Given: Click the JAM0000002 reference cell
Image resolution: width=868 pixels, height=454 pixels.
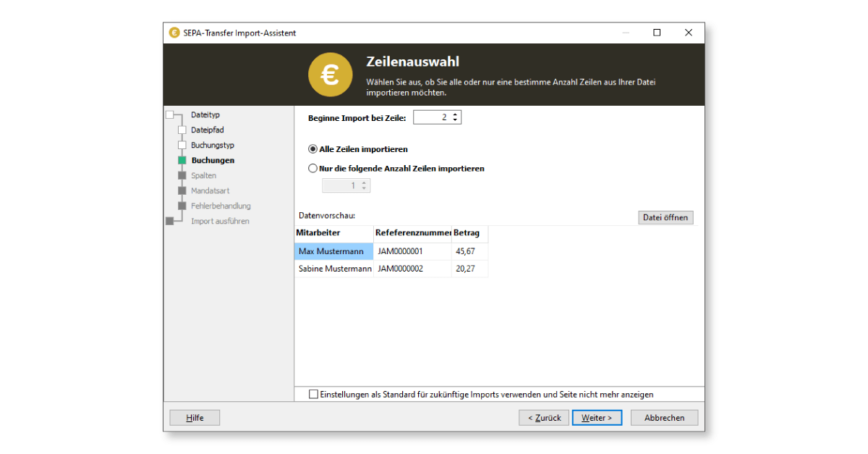Looking at the screenshot, I should tap(412, 269).
